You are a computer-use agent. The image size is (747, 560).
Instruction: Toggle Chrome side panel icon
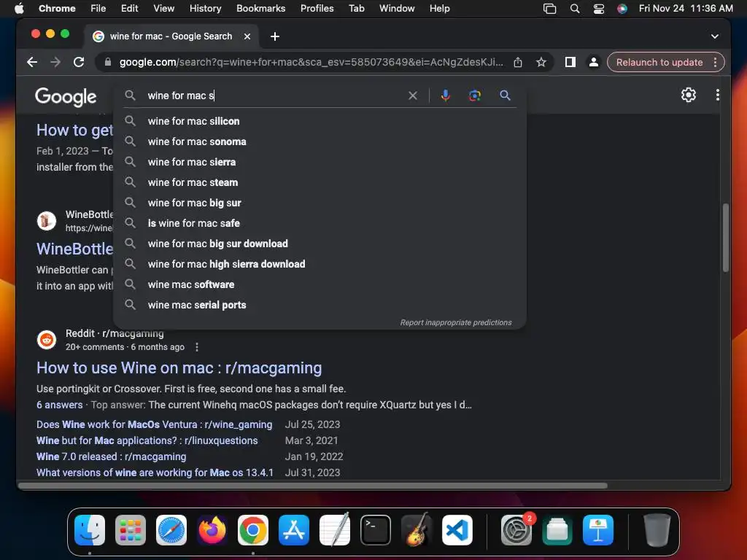point(570,62)
